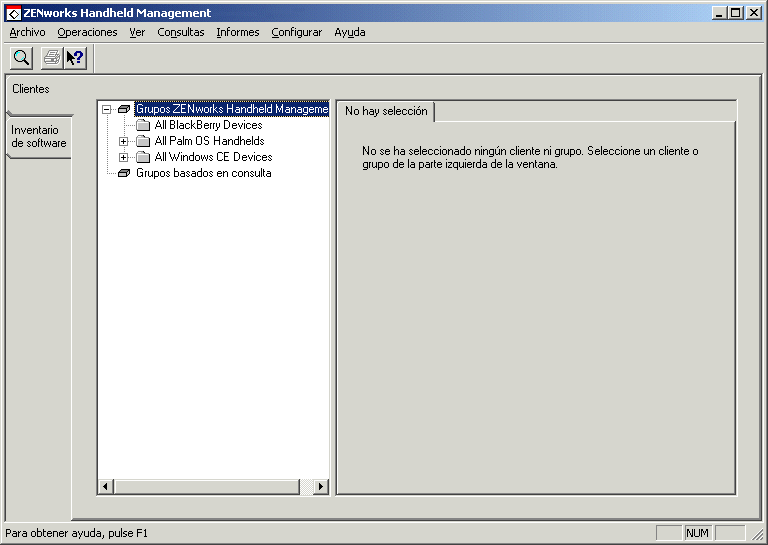The image size is (768, 545).
Task: Switch to Inventario de software tab
Action: [39, 137]
